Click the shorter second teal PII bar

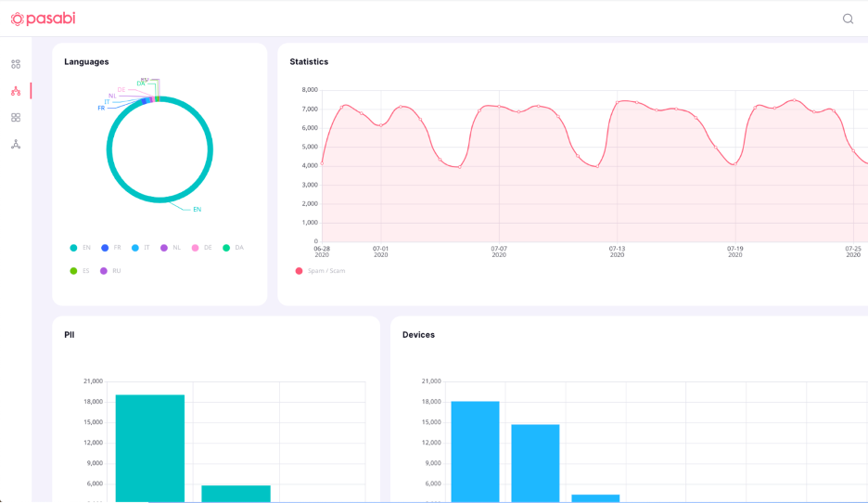[236, 494]
